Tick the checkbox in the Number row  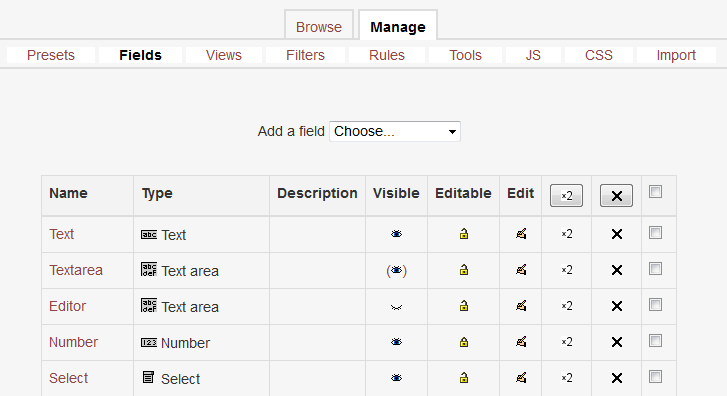tap(655, 341)
